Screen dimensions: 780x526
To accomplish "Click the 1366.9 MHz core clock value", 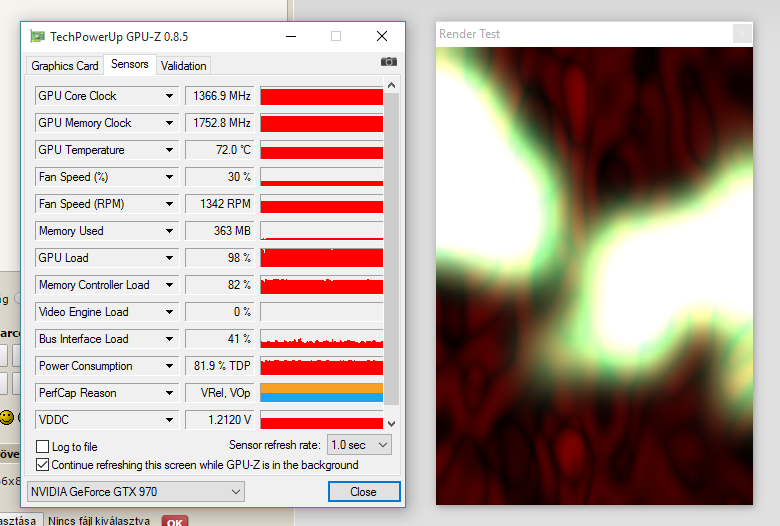I will pos(219,96).
